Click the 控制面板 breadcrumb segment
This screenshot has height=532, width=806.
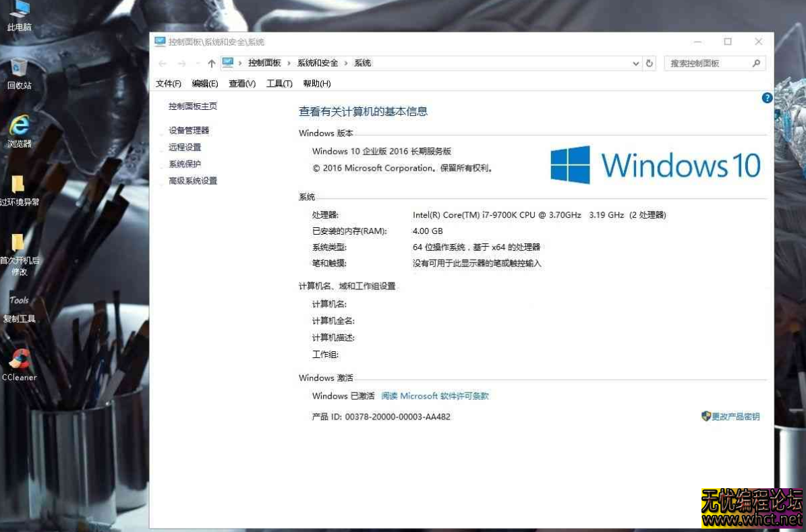click(264, 63)
